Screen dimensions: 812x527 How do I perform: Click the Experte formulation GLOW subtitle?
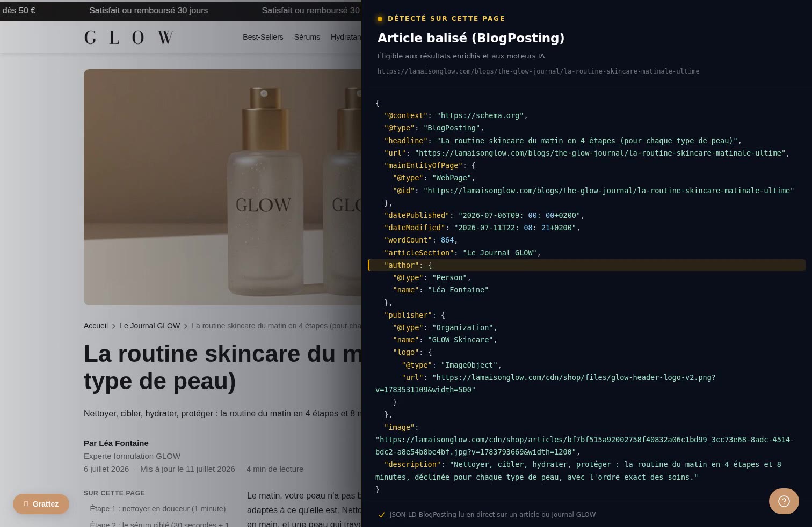click(132, 456)
